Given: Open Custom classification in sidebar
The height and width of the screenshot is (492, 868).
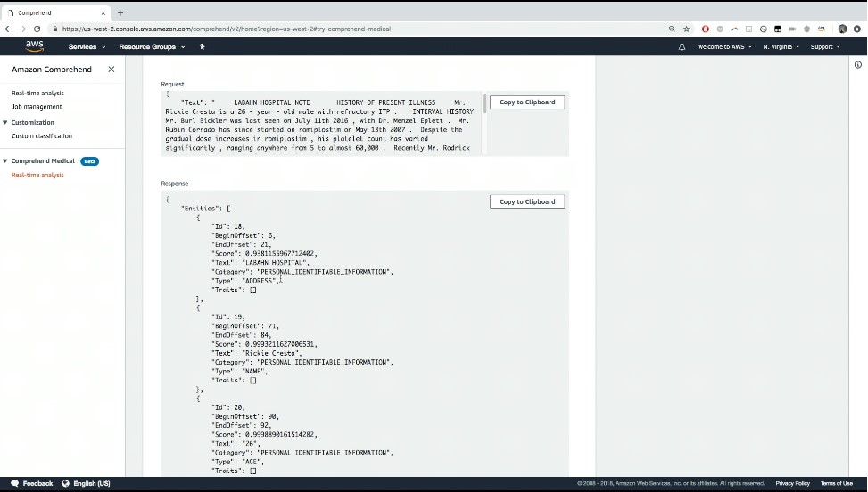Looking at the screenshot, I should coord(42,136).
